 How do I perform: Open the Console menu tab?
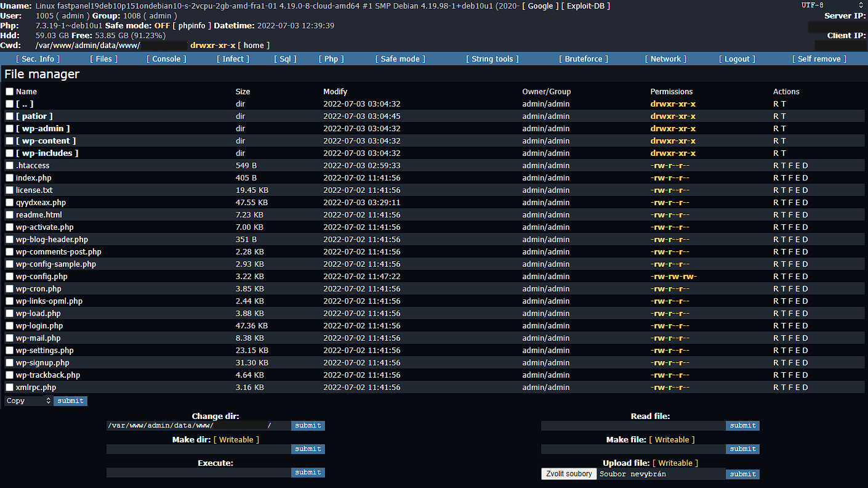pos(166,59)
